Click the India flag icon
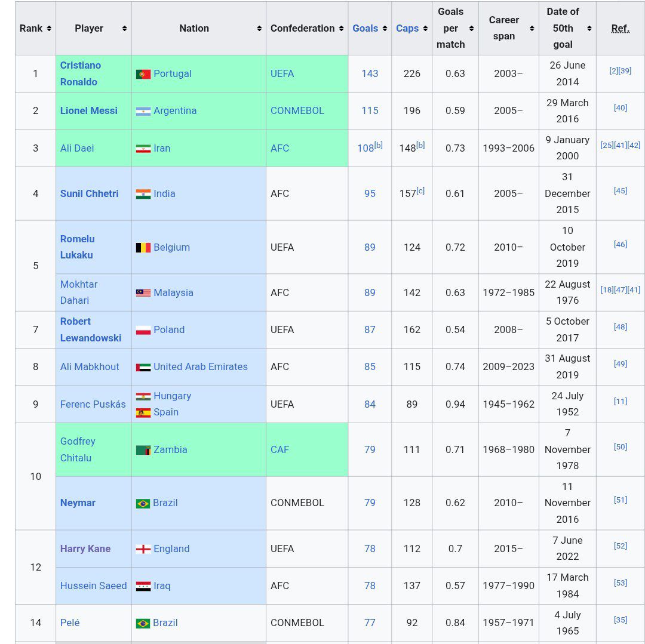The image size is (645, 644). [143, 194]
